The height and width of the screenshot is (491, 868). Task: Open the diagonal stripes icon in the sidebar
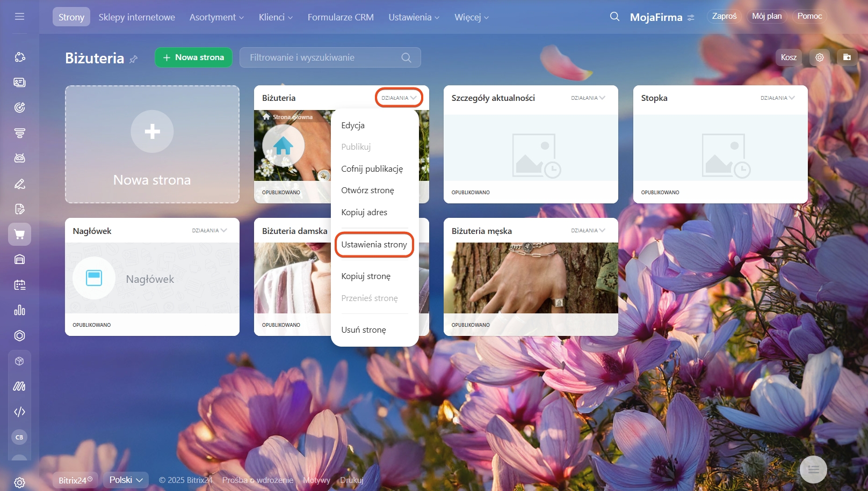(19, 386)
